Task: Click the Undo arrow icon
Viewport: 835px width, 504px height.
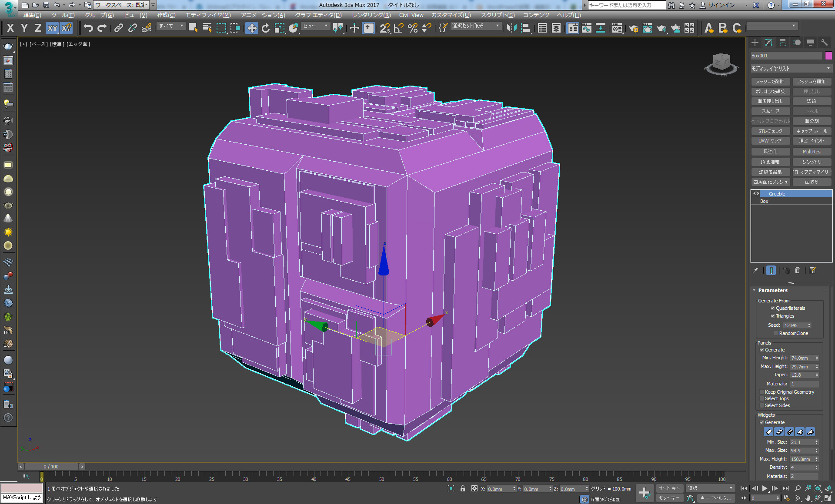Action: tap(88, 28)
